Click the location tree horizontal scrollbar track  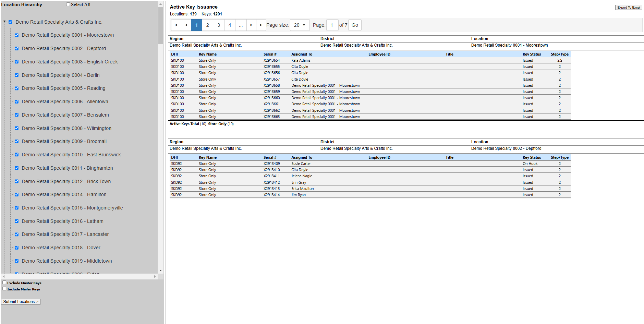[79, 276]
